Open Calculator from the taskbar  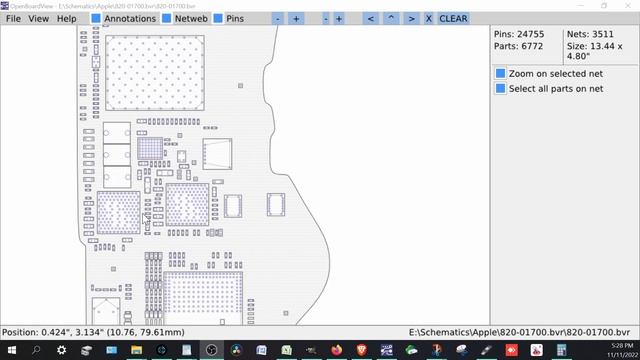coord(562,350)
